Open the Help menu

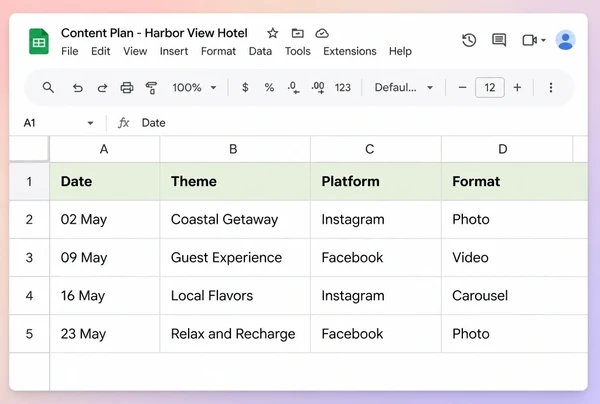(400, 51)
